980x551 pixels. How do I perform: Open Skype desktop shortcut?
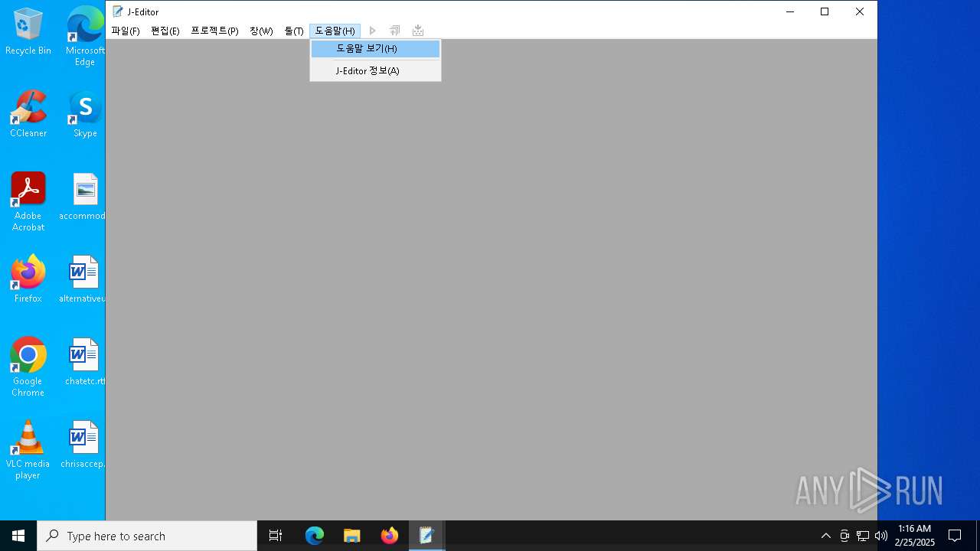(85, 114)
